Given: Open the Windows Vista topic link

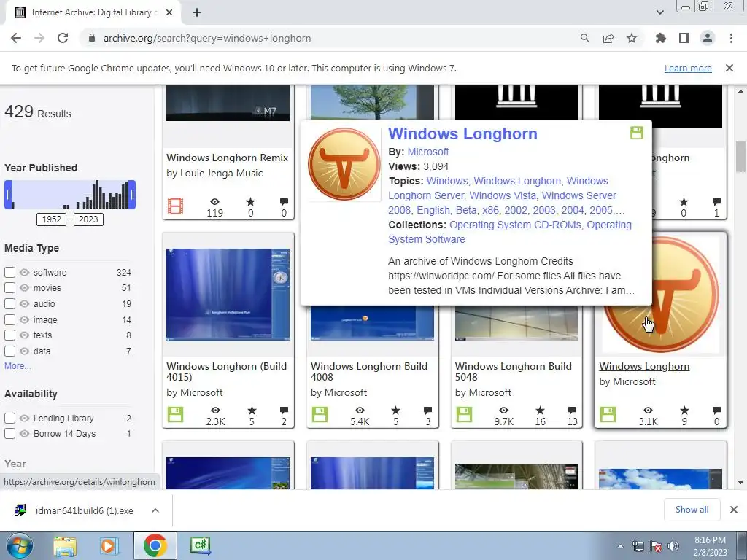Looking at the screenshot, I should 503,195.
